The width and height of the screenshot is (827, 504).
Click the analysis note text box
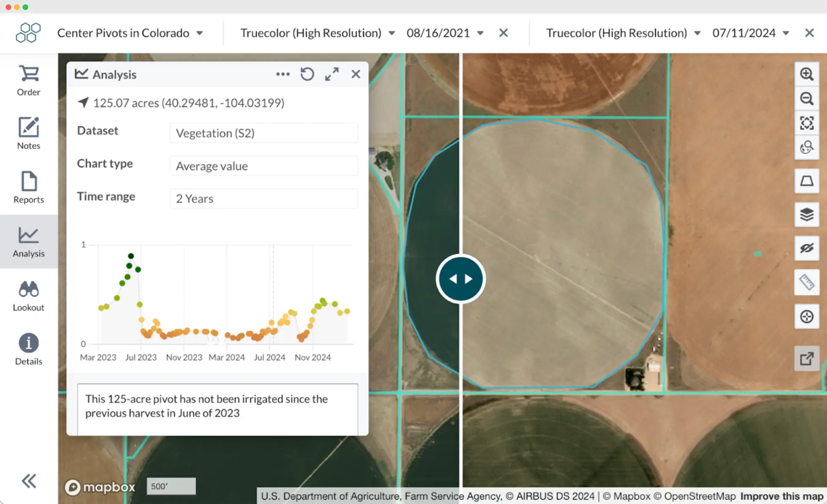(218, 409)
